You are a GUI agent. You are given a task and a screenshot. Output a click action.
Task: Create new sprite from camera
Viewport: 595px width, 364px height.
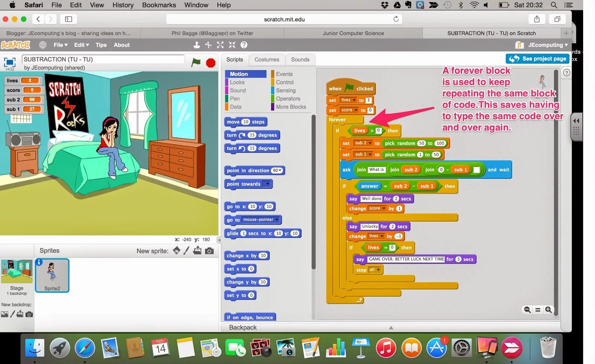point(209,251)
